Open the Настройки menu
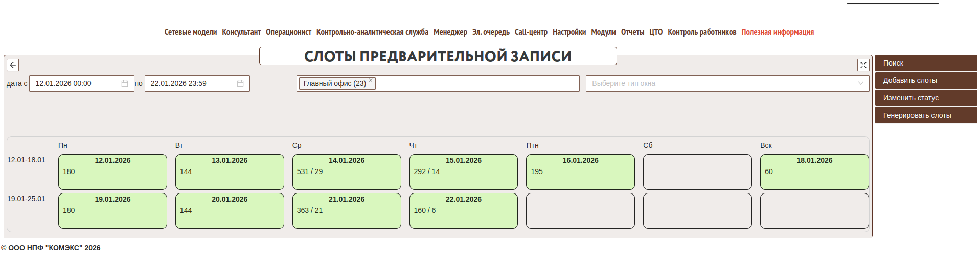This screenshot has width=980, height=258. (x=568, y=32)
